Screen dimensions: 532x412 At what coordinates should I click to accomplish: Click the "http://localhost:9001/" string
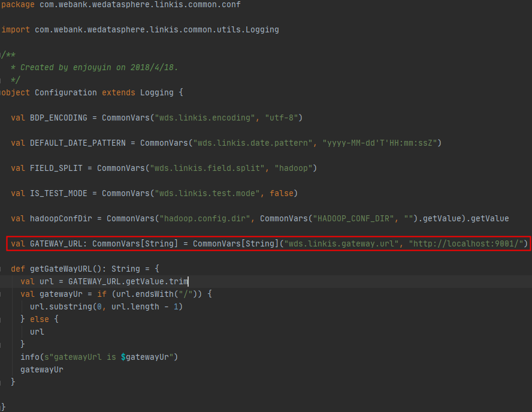[466, 243]
